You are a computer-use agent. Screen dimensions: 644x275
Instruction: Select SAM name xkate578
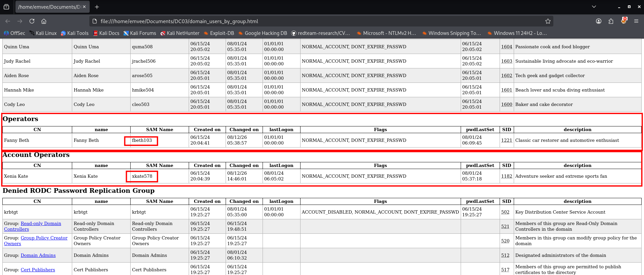pos(142,176)
